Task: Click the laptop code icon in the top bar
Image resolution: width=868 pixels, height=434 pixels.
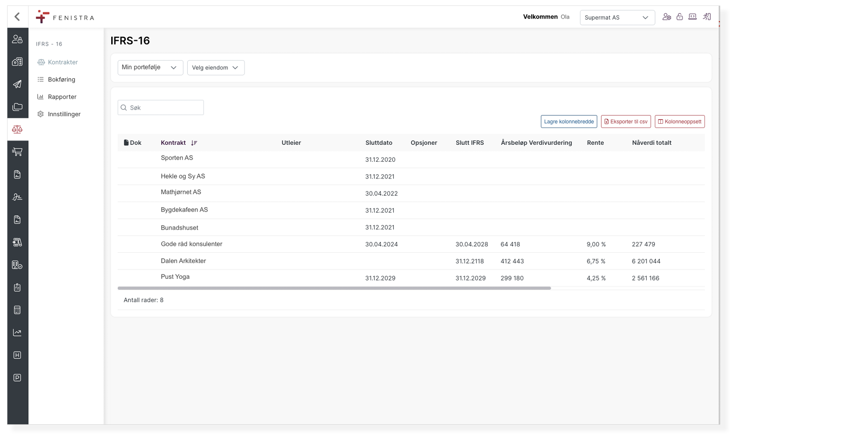Action: coord(693,17)
